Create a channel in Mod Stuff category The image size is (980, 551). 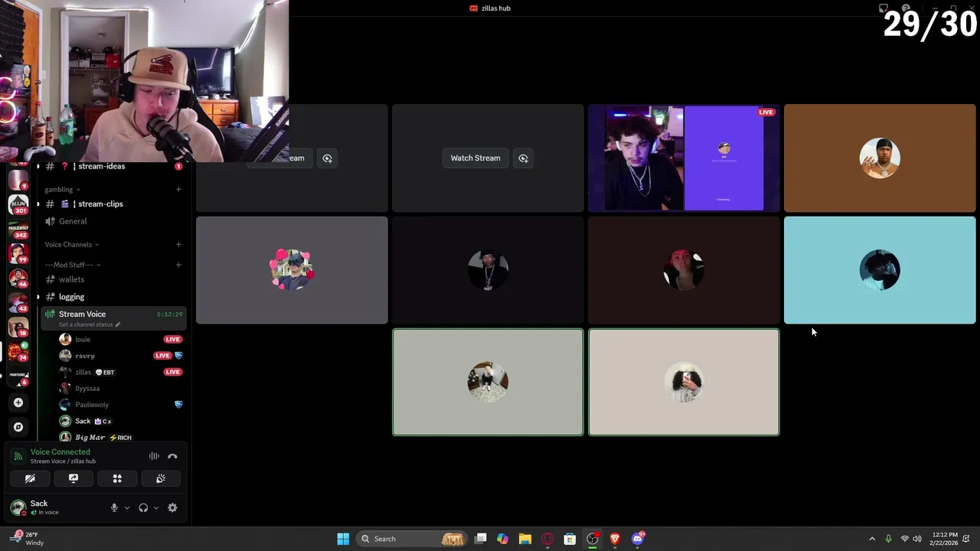(178, 265)
